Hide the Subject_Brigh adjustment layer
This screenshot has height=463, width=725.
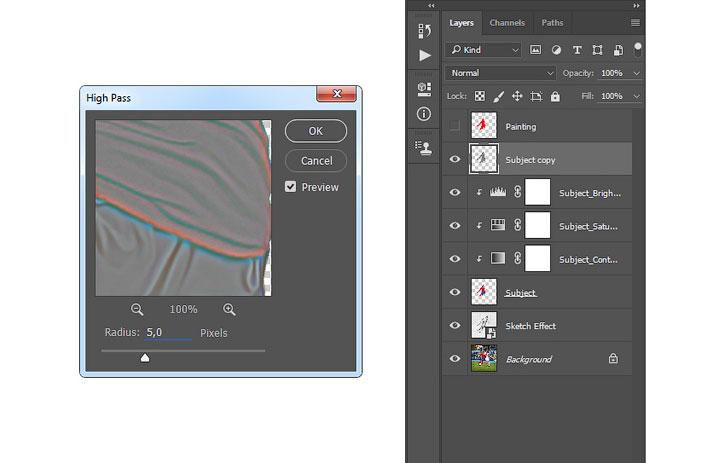pos(455,192)
